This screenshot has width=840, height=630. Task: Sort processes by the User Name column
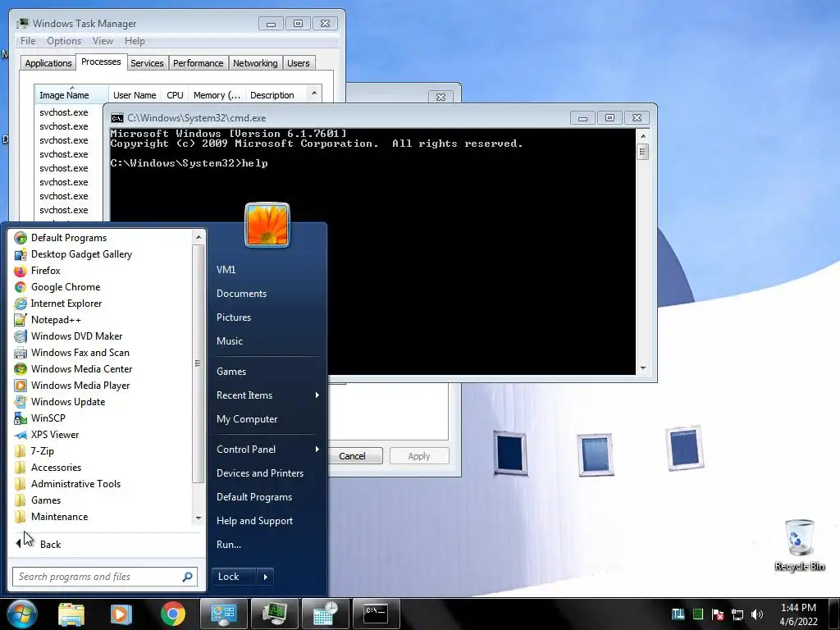[135, 95]
